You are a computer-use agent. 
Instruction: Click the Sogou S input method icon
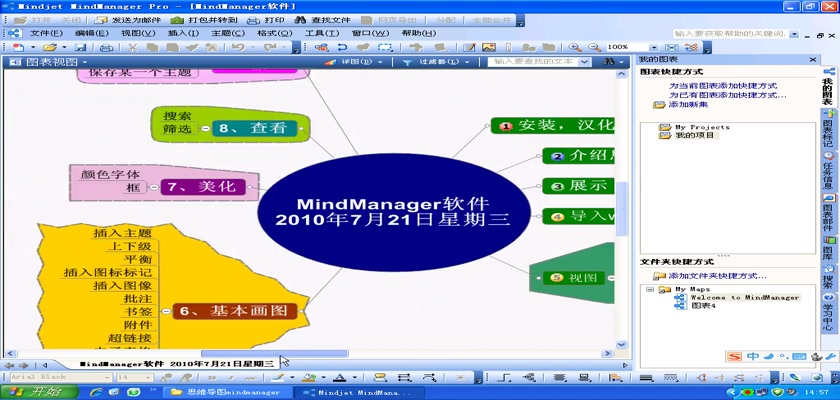[x=735, y=357]
